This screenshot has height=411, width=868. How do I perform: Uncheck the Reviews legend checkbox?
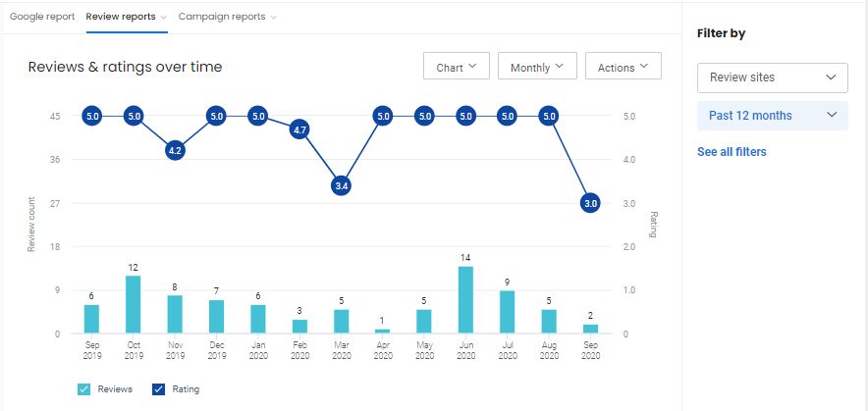coord(83,389)
